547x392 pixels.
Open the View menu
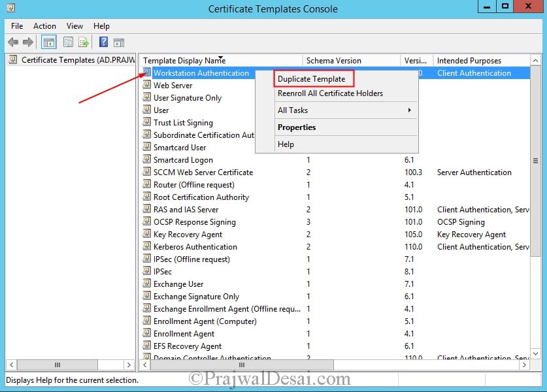75,26
